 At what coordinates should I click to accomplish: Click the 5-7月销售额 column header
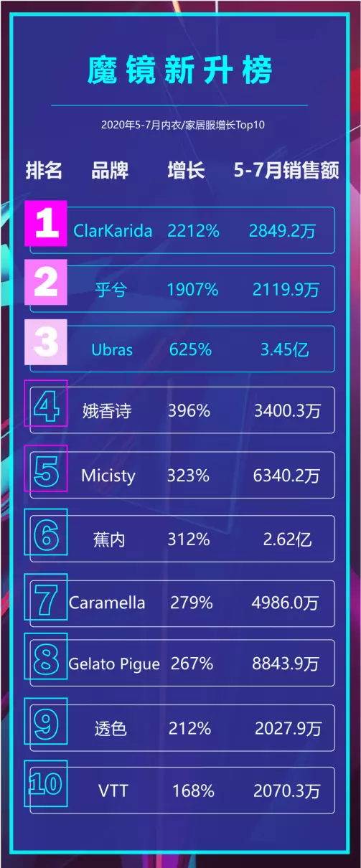[287, 171]
